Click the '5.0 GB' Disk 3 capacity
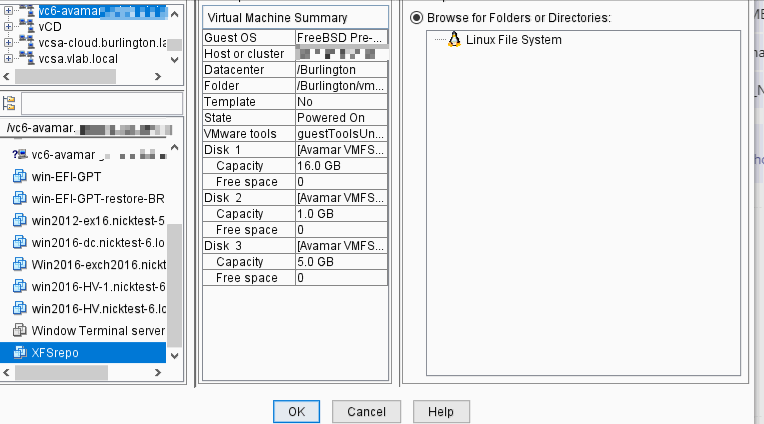Image resolution: width=764 pixels, height=424 pixels. tap(341, 262)
